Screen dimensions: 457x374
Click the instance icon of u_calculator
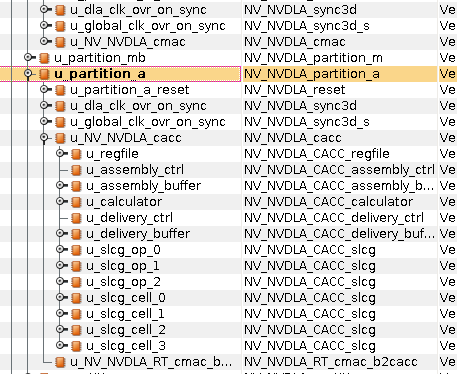click(x=76, y=202)
